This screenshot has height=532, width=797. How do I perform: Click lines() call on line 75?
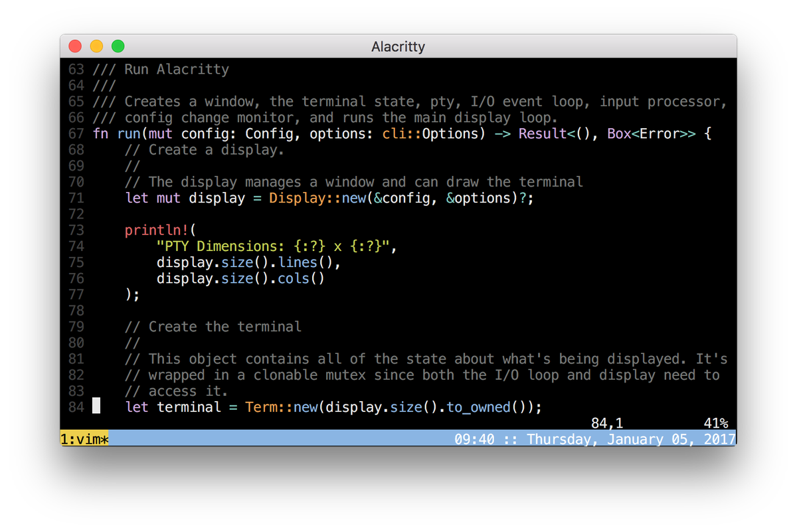tap(306, 262)
